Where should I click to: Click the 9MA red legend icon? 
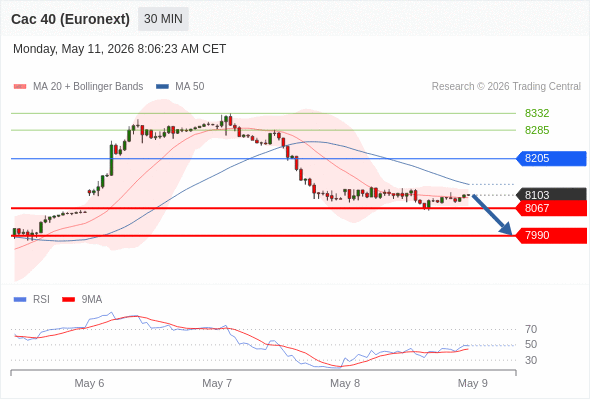[68, 300]
